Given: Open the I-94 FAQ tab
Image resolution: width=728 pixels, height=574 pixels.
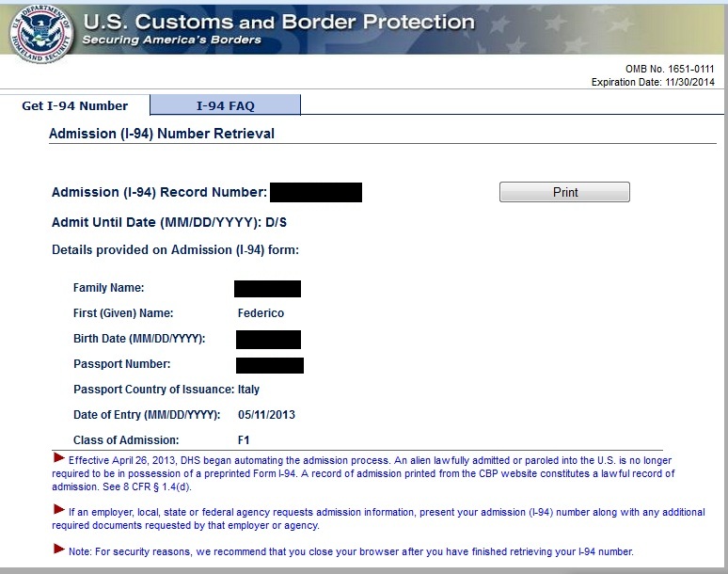Looking at the screenshot, I should coord(225,105).
